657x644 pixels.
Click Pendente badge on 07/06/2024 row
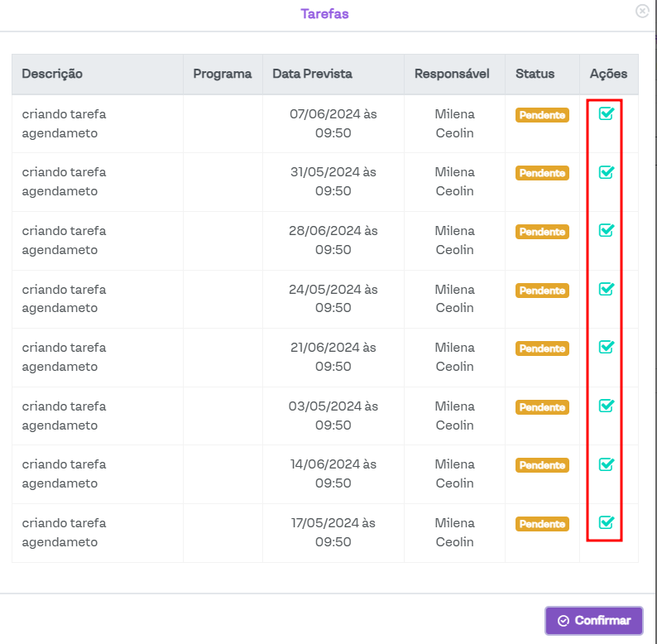542,115
